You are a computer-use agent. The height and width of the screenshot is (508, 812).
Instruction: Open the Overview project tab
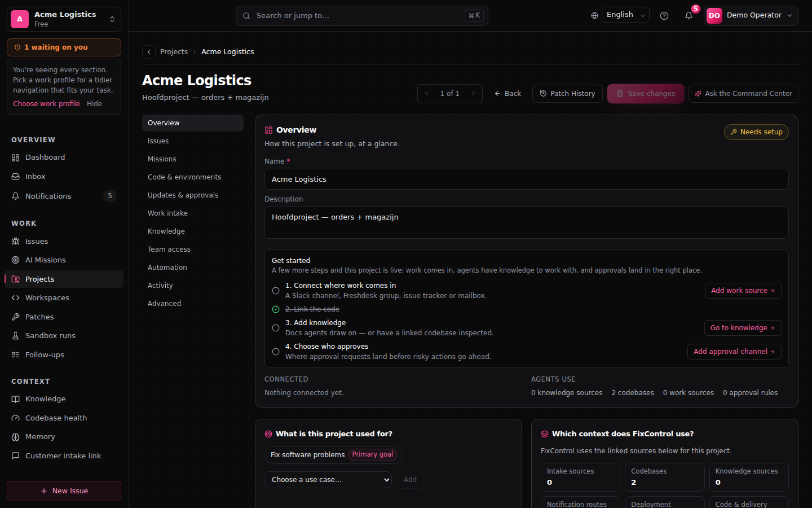click(x=193, y=123)
